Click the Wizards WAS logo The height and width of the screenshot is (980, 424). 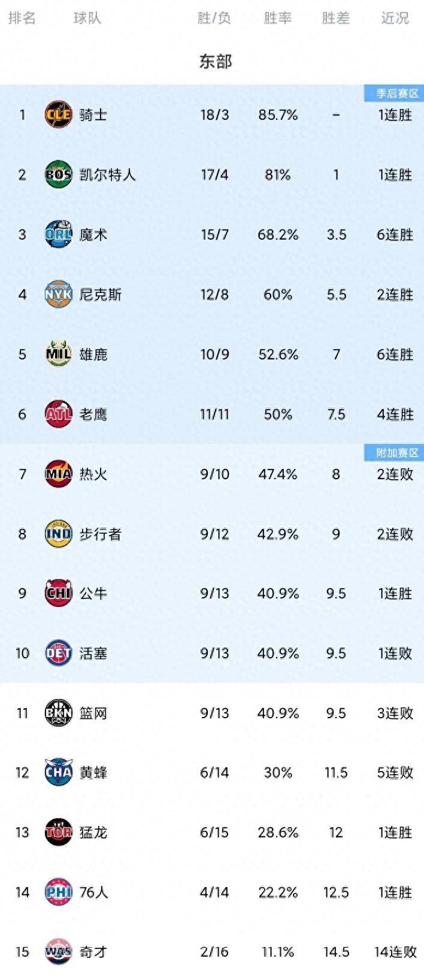click(57, 951)
